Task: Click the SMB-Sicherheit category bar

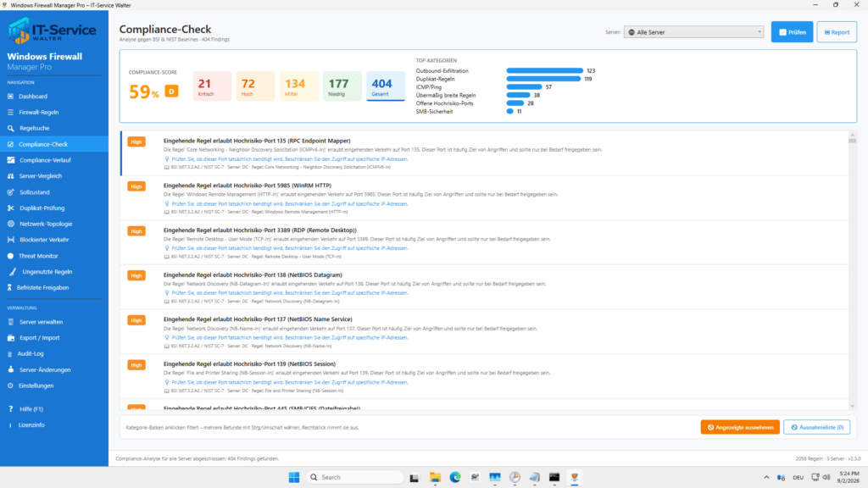Action: click(509, 111)
